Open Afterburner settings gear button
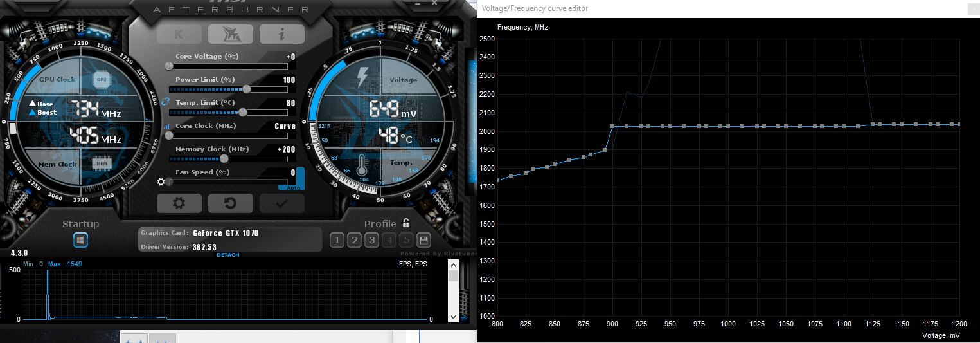Screen dimensions: 980x343 click(x=179, y=203)
